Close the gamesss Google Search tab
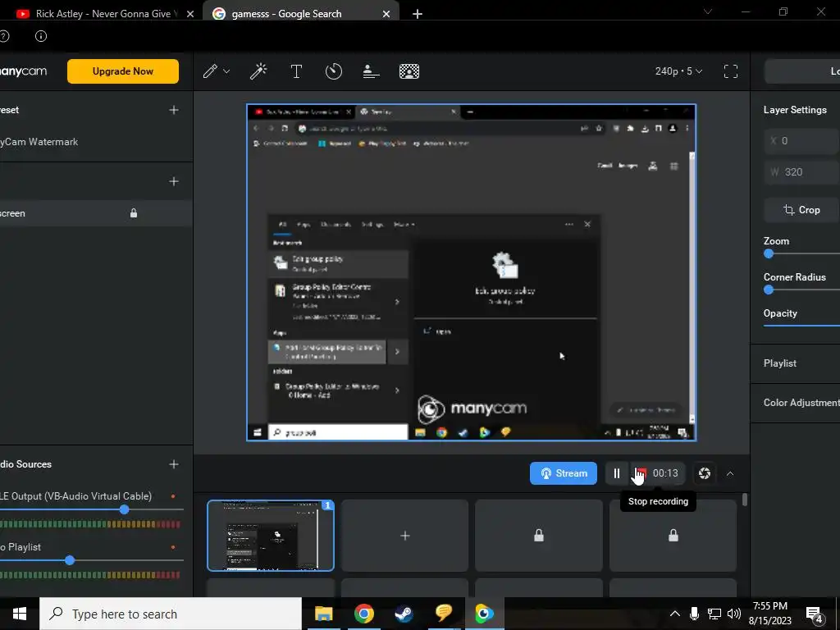Image resolution: width=840 pixels, height=630 pixels. (x=386, y=14)
